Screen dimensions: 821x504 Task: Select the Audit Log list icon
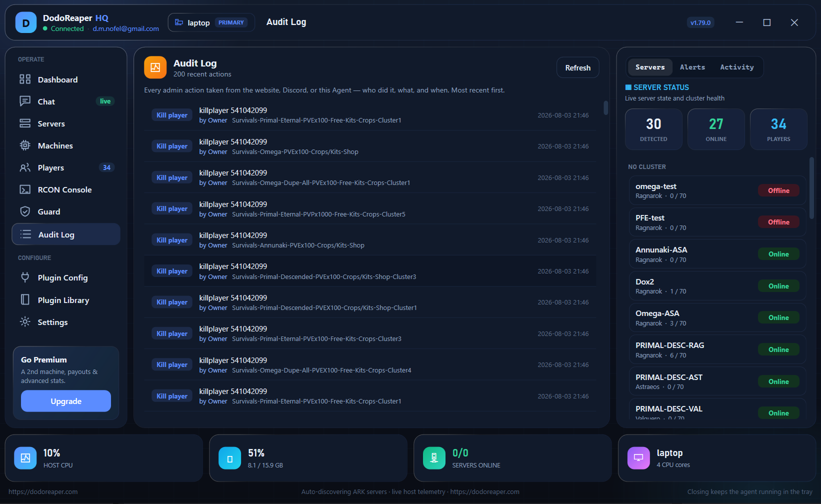click(x=25, y=234)
